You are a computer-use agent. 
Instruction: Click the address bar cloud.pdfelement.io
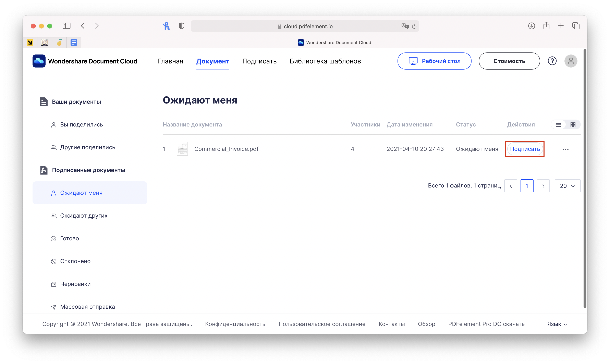pos(305,26)
